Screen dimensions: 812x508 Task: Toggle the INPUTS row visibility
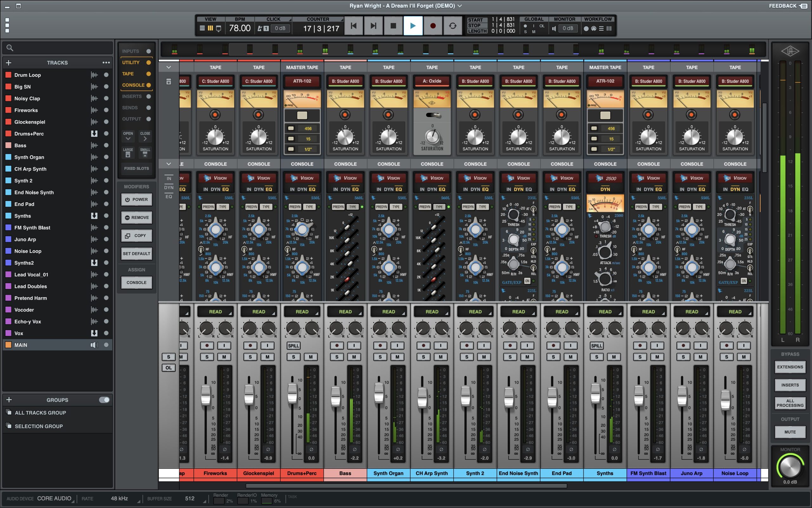[149, 51]
